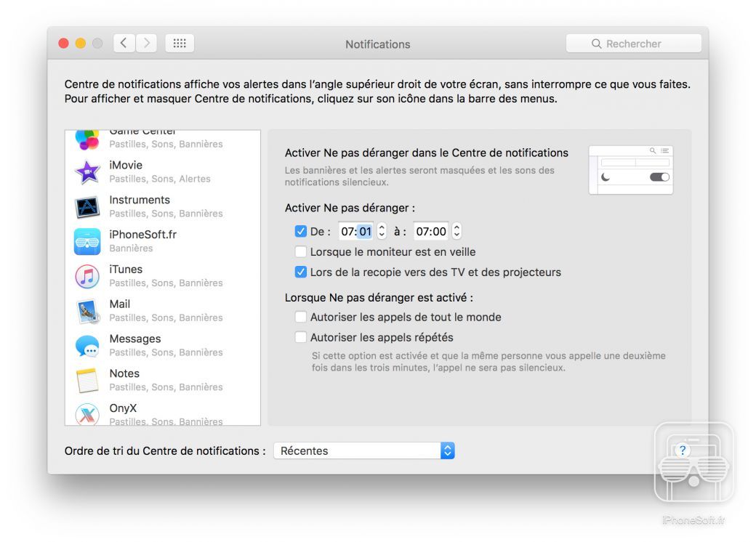
Task: Click the end time field 07:00
Action: tap(431, 231)
